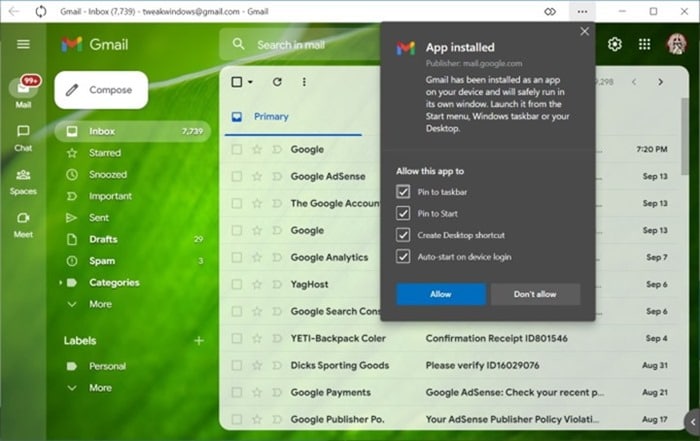Viewport: 700px width, 441px height.
Task: Open the toolbar more options menu
Action: pyautogui.click(x=304, y=82)
